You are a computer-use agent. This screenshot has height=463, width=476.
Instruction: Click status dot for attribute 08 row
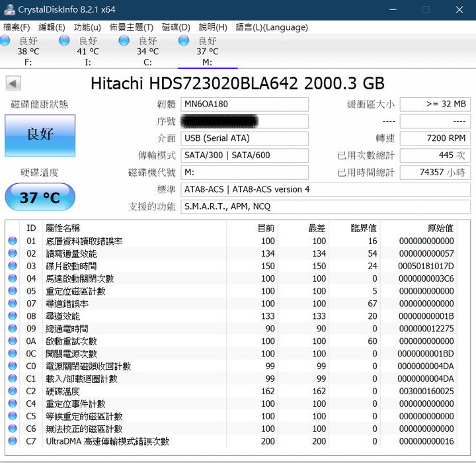pyautogui.click(x=13, y=316)
